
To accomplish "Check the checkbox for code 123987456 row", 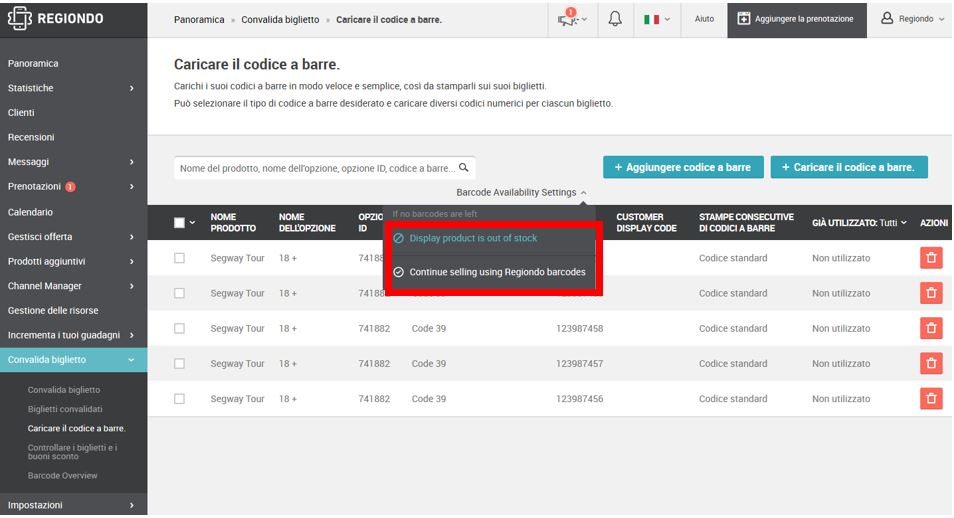I will pos(179,399).
